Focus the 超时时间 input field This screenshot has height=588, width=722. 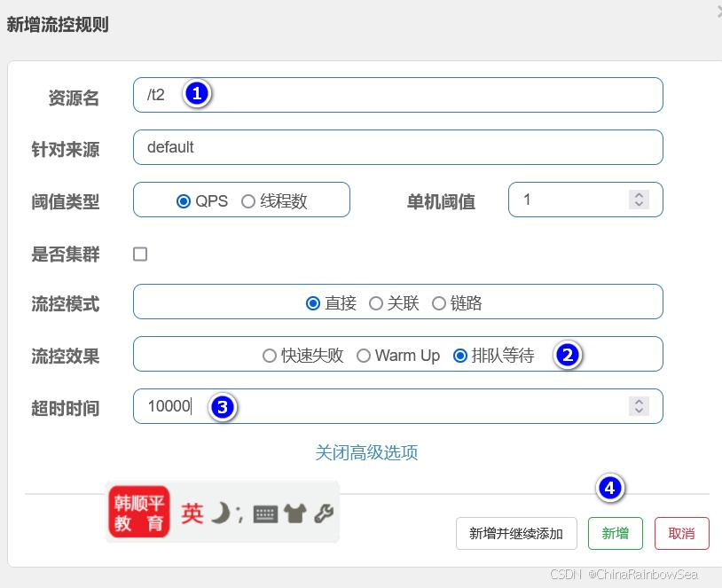398,406
